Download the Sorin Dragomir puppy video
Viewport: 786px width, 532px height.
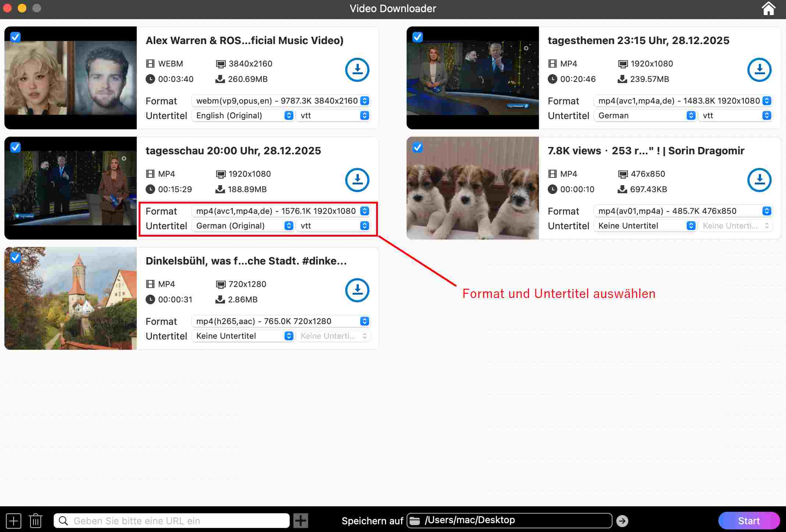coord(759,180)
